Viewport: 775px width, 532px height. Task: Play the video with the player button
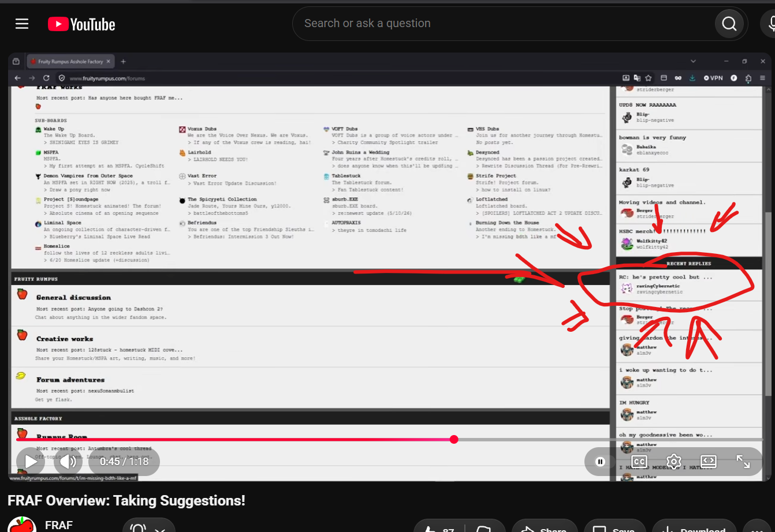[31, 461]
